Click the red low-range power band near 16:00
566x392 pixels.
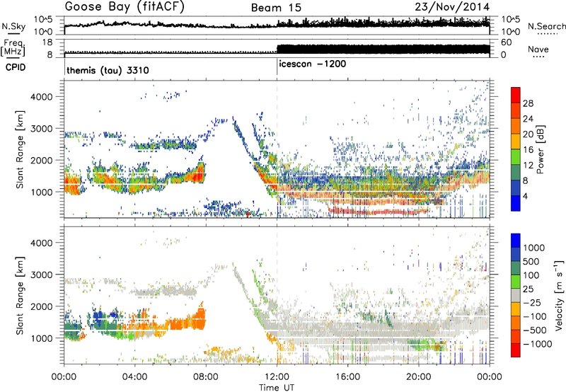coord(377,210)
